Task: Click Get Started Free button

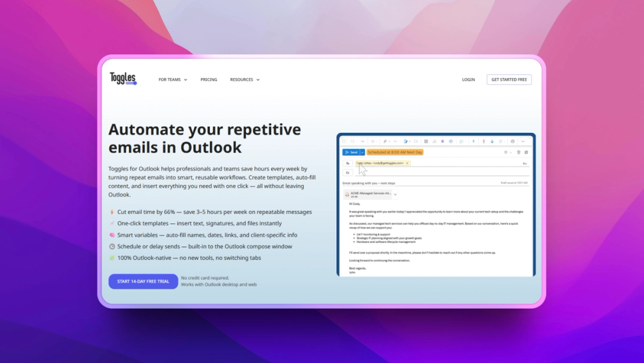Action: pyautogui.click(x=509, y=80)
